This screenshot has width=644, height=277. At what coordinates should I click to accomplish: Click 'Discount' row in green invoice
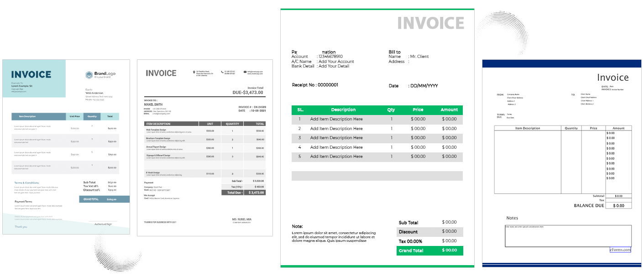tap(429, 232)
